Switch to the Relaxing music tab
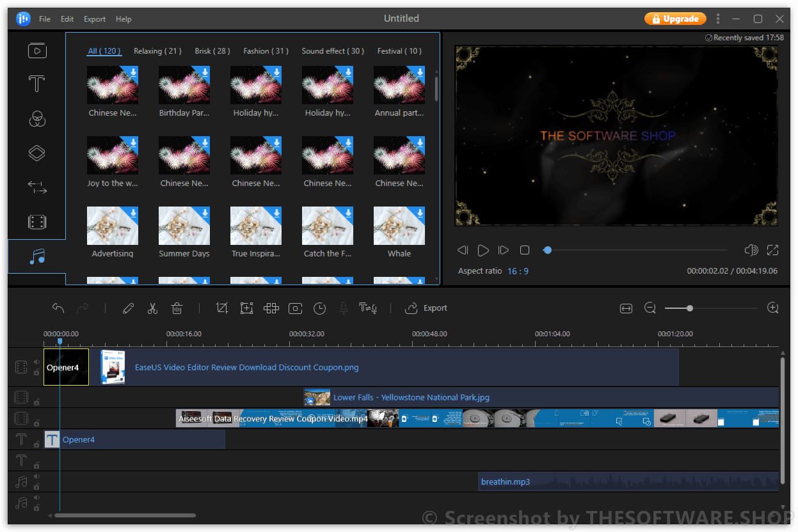Screen dimensions: 798x532 click(157, 51)
